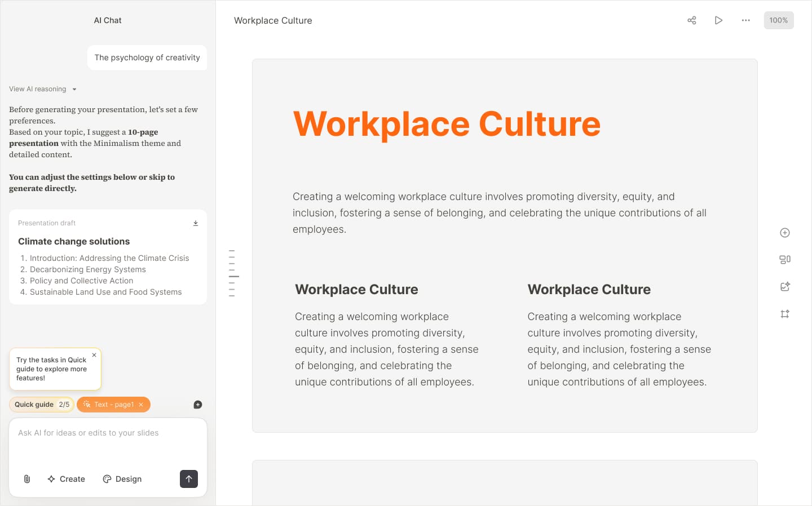The width and height of the screenshot is (812, 506).
Task: Send the message with the arrow button
Action: point(189,479)
